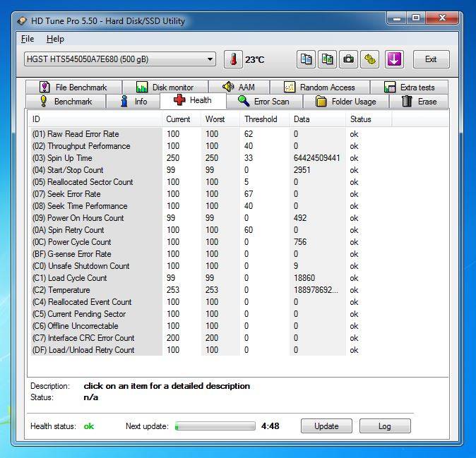Click the green Health status ok text
This screenshot has width=476, height=458.
[x=89, y=426]
